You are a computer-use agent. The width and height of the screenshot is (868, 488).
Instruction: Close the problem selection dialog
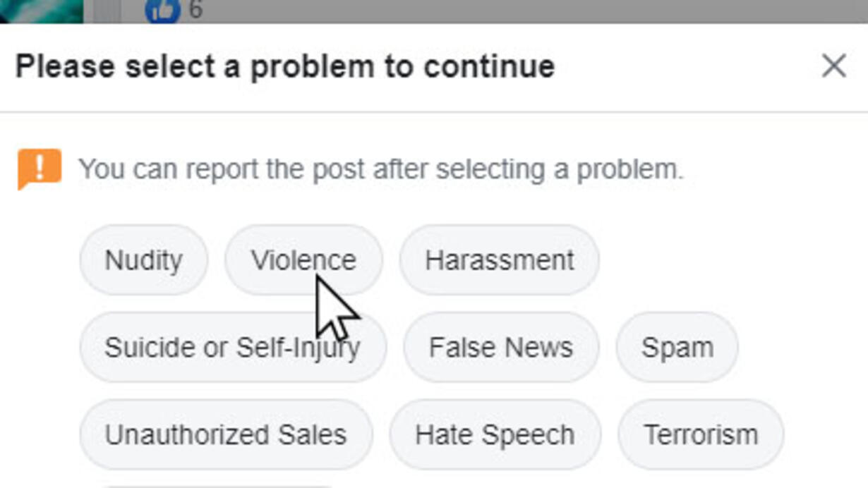[x=833, y=66]
